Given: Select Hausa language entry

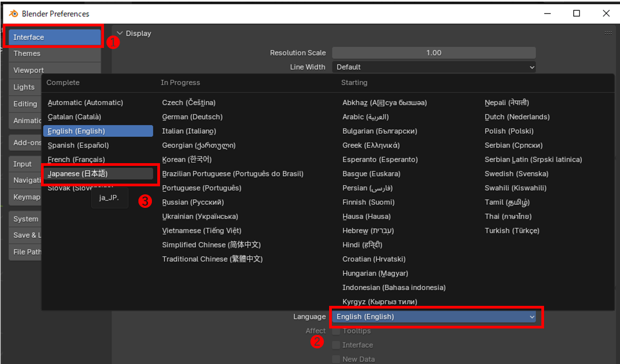Looking at the screenshot, I should click(366, 216).
